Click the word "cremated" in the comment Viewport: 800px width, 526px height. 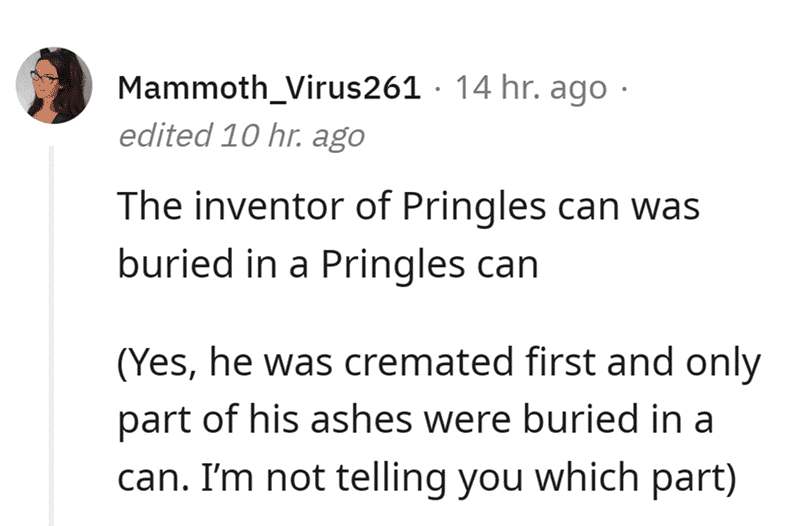tap(429, 362)
